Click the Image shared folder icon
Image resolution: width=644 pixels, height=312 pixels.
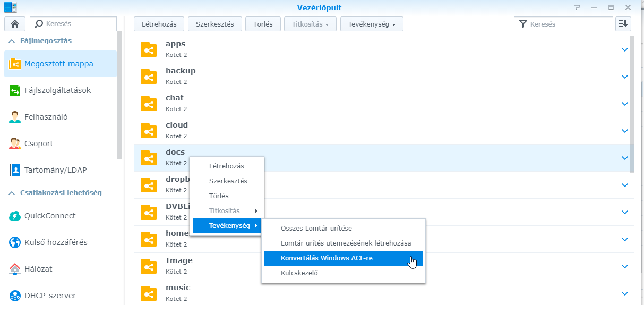point(149,266)
